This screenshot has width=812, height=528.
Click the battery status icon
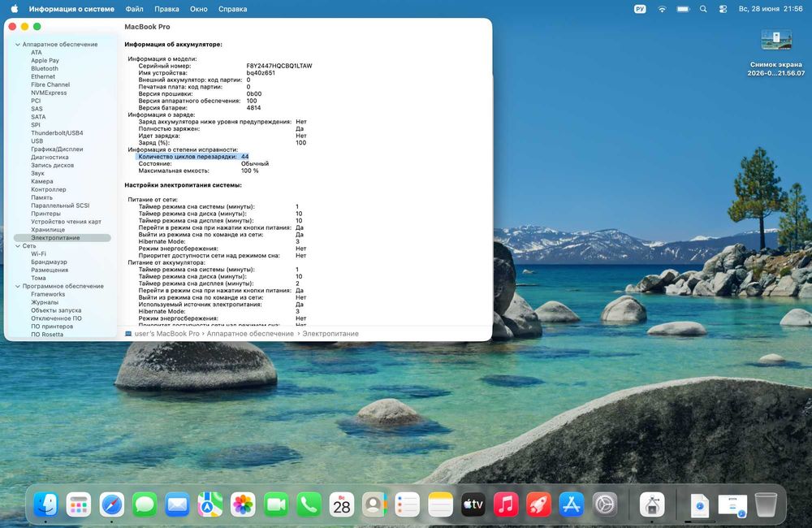[x=683, y=9]
